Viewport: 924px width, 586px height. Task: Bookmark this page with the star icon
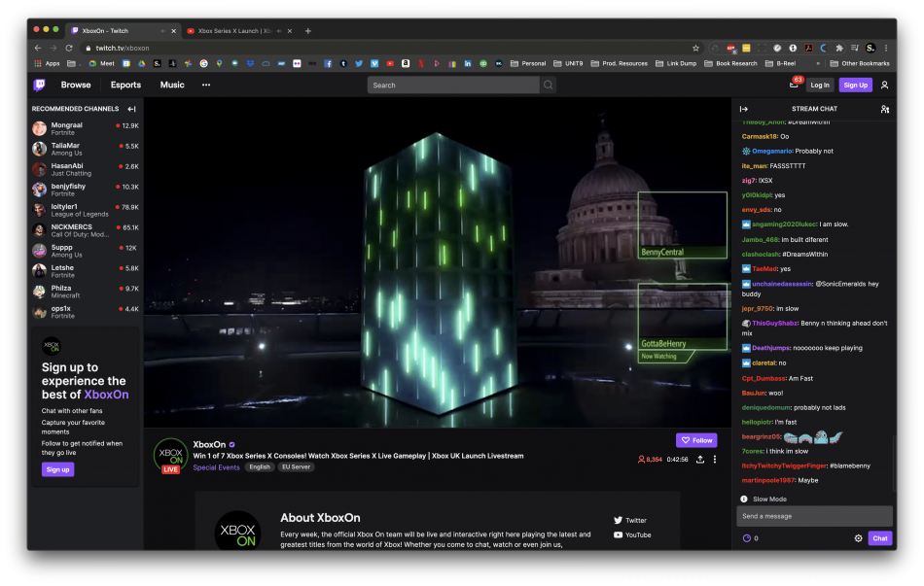[696, 48]
